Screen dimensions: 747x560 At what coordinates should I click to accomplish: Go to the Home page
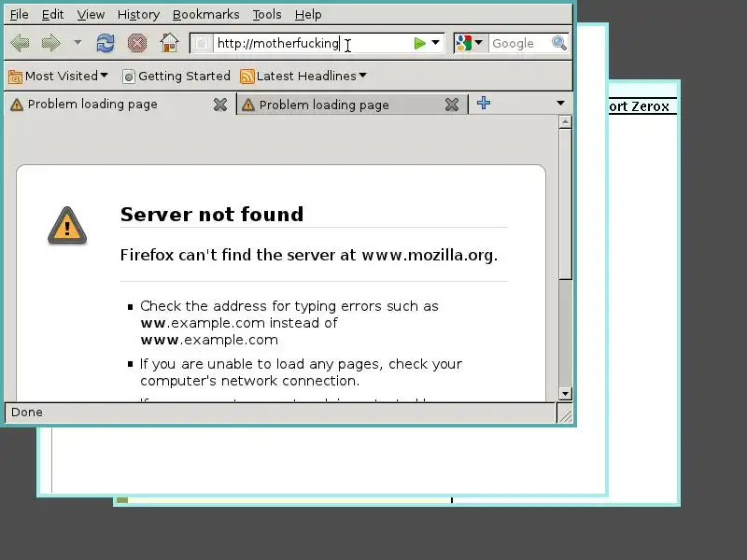(x=169, y=43)
